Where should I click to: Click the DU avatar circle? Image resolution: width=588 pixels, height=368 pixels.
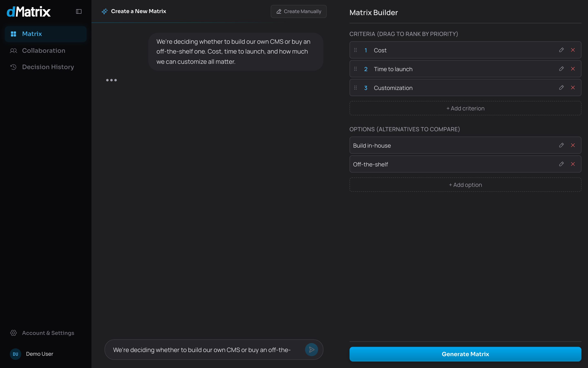(15, 354)
